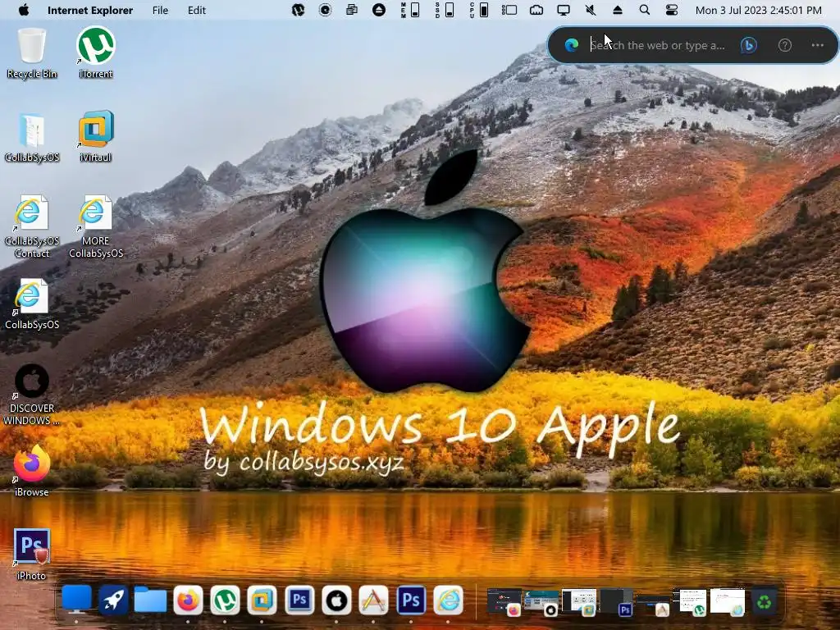Click in the Edge search bar field
This screenshot has height=630, width=840.
tap(658, 45)
